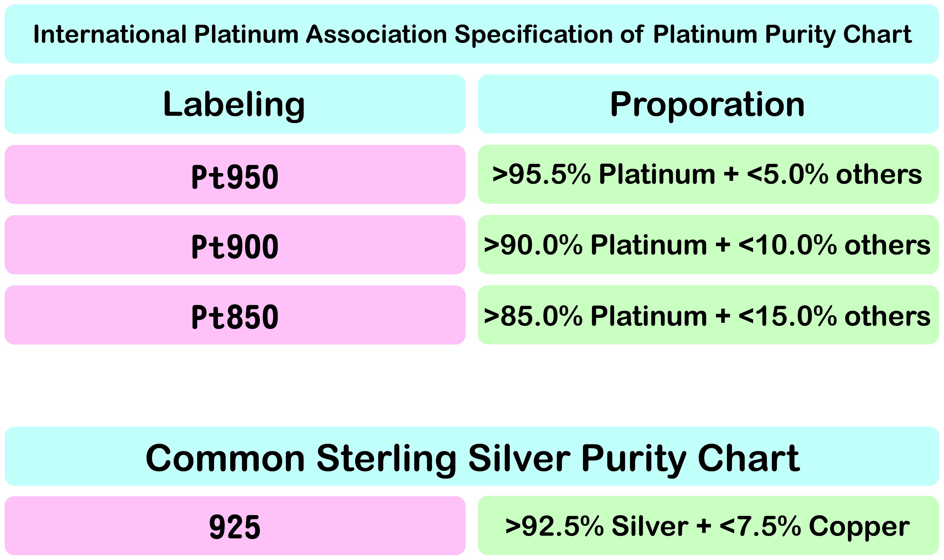944x560 pixels.
Task: Select the Labeling column header
Action: (x=234, y=104)
